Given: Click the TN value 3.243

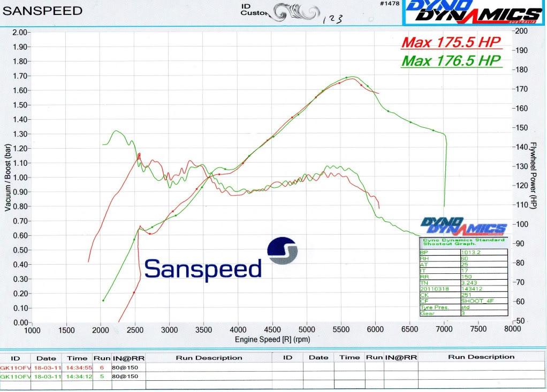Looking at the screenshot, I should pyautogui.click(x=469, y=282).
